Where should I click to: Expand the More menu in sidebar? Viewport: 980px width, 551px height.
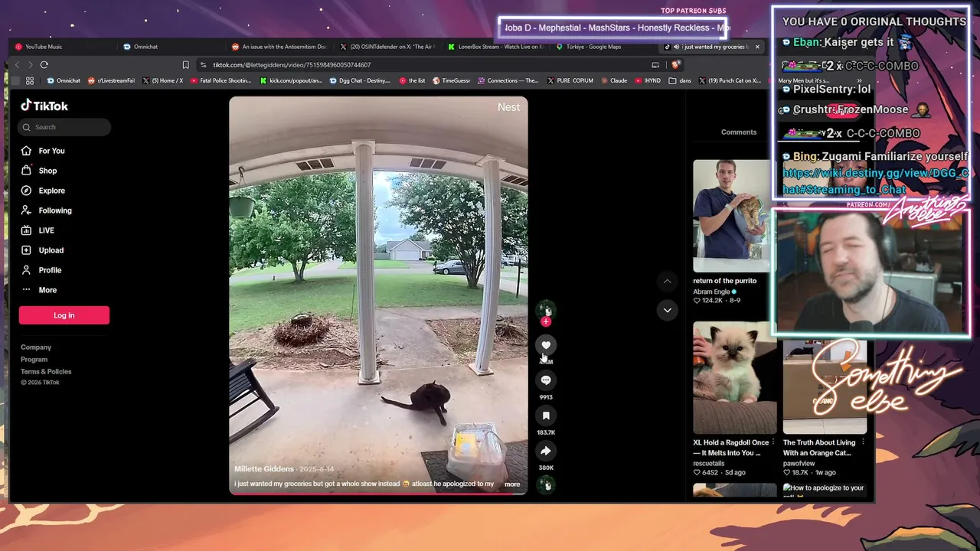tap(47, 290)
